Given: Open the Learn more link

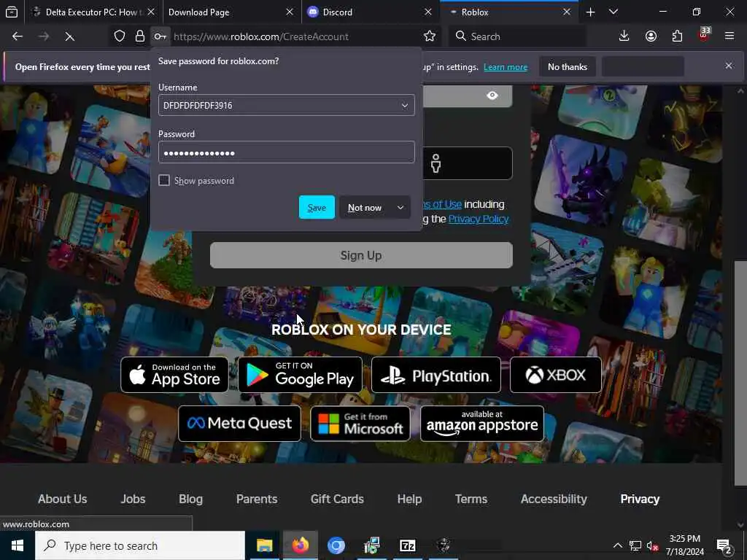Looking at the screenshot, I should pos(506,66).
